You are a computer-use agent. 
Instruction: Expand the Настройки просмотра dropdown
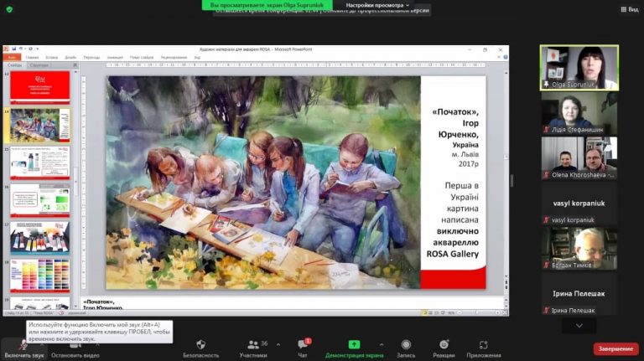(377, 5)
